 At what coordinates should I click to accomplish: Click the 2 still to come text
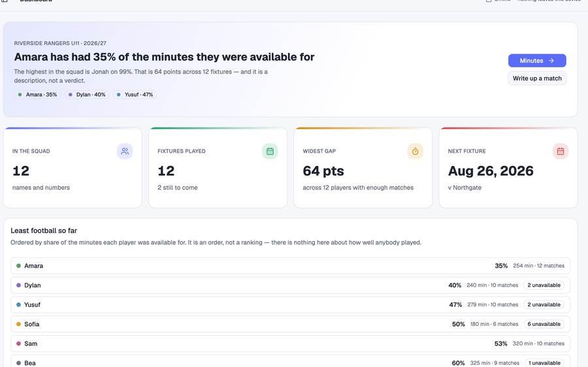[x=177, y=187]
